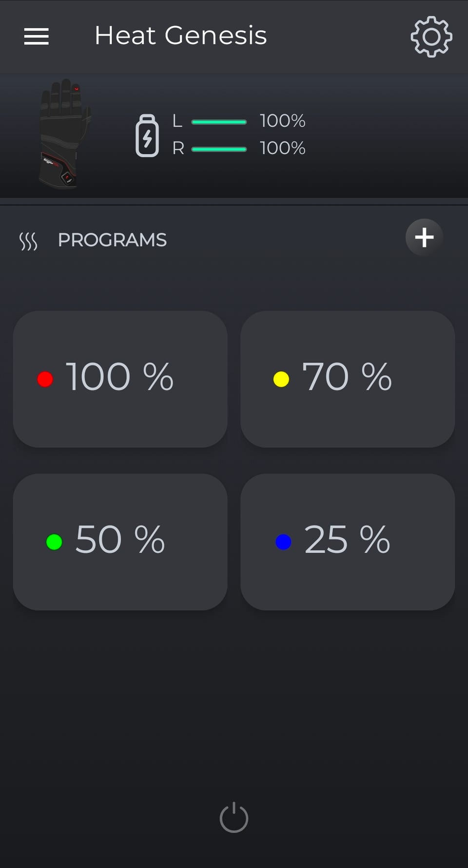Click the heat waves icon beside Programs
The width and height of the screenshot is (468, 868).
tap(28, 241)
